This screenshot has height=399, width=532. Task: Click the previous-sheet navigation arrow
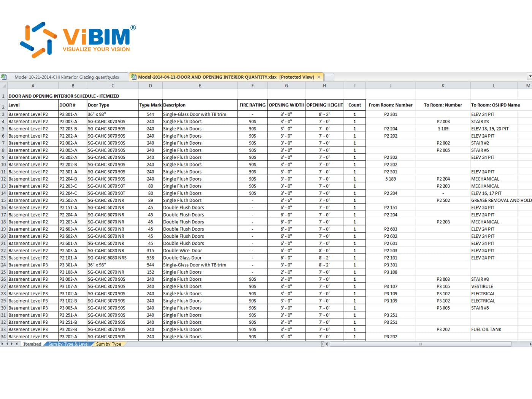8,344
